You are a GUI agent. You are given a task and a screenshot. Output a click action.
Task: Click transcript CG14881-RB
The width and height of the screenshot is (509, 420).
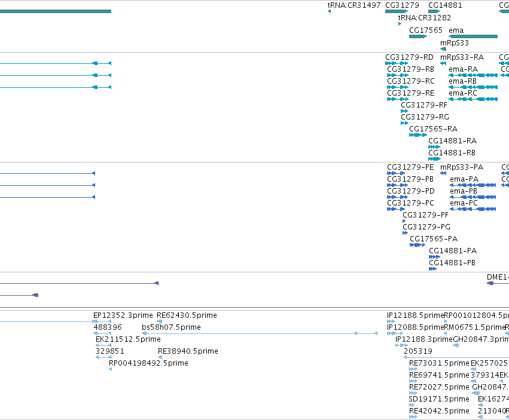(x=434, y=159)
